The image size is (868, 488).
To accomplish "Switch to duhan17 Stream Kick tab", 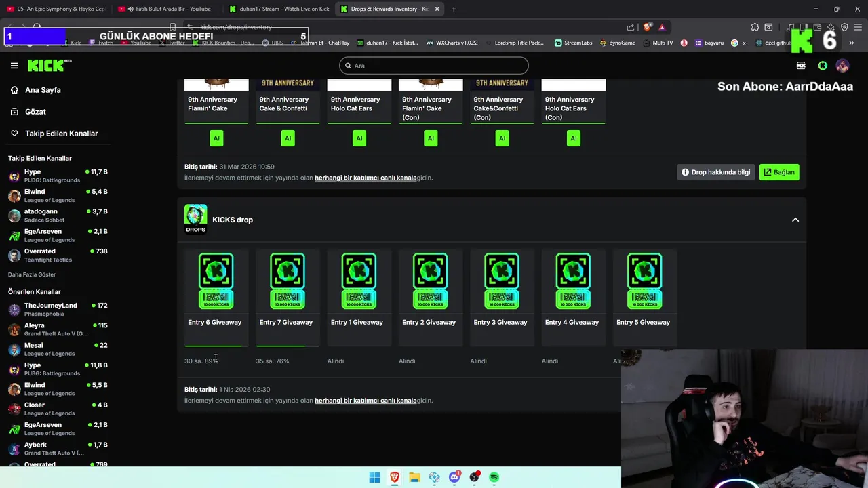I will click(279, 9).
